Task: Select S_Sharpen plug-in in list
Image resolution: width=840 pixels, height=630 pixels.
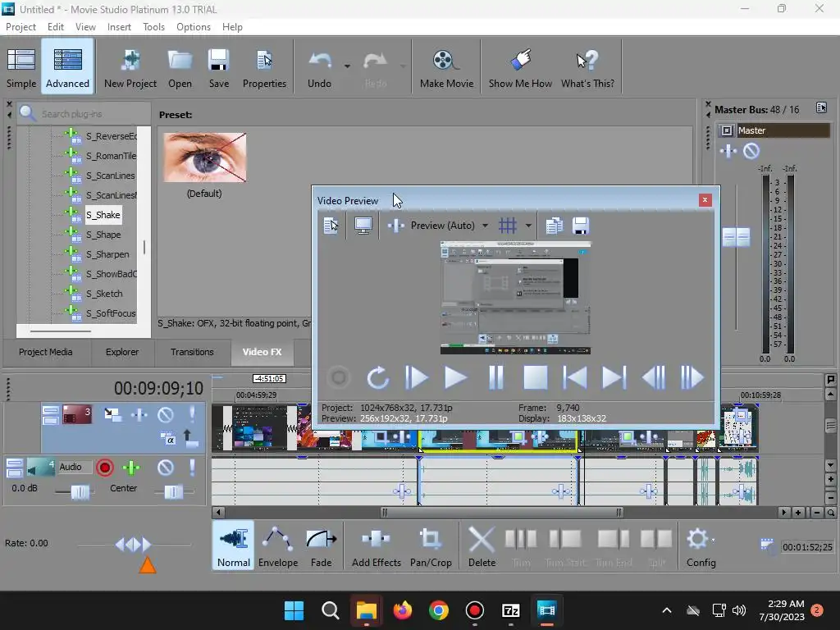Action: (x=107, y=254)
